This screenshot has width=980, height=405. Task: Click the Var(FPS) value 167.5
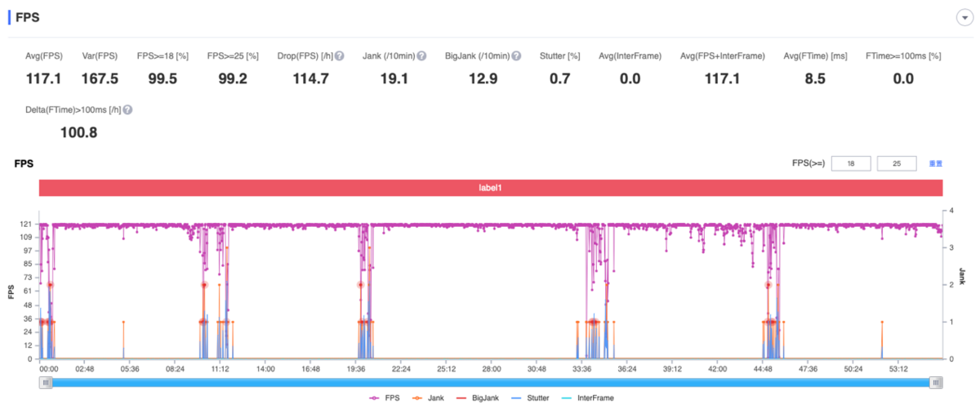tap(100, 78)
